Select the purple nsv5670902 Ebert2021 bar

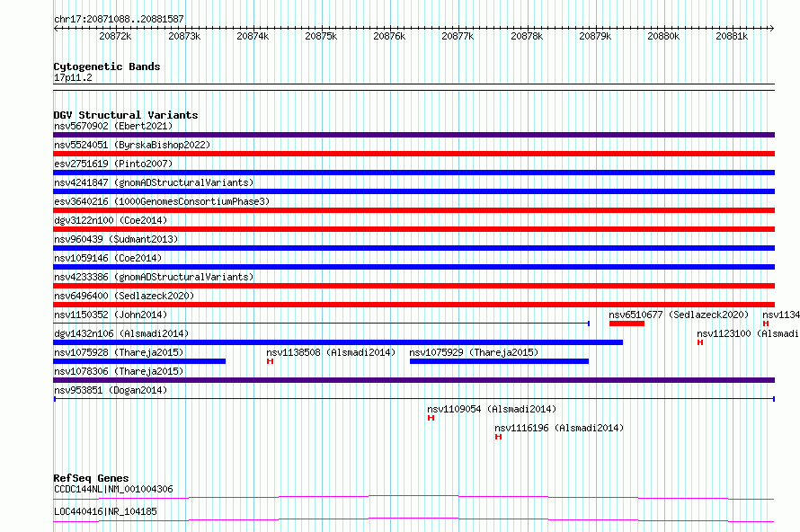pyautogui.click(x=413, y=135)
